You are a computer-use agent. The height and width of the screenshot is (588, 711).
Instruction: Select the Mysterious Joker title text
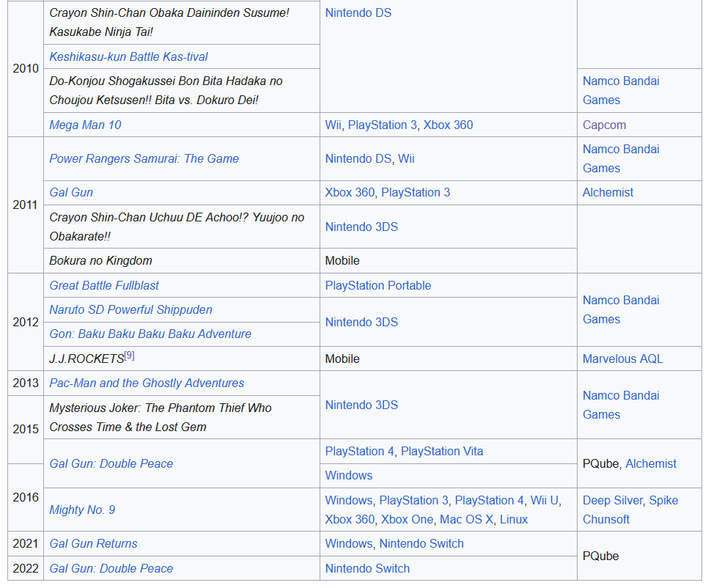161,417
